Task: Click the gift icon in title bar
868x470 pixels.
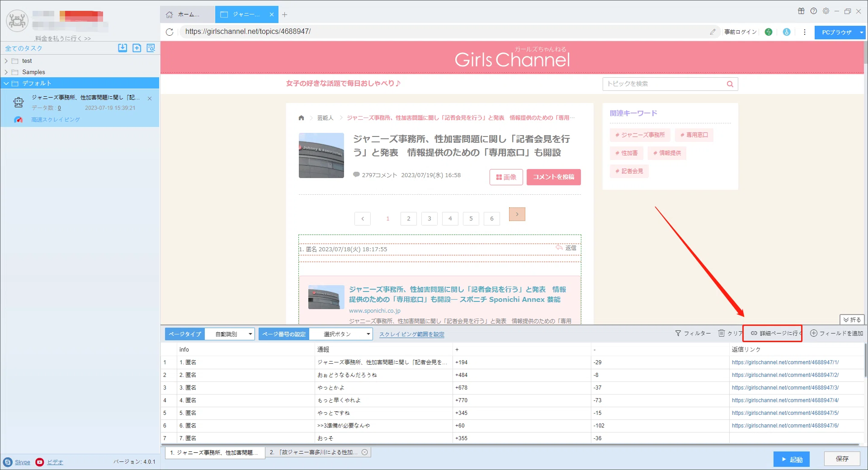Action: click(801, 11)
